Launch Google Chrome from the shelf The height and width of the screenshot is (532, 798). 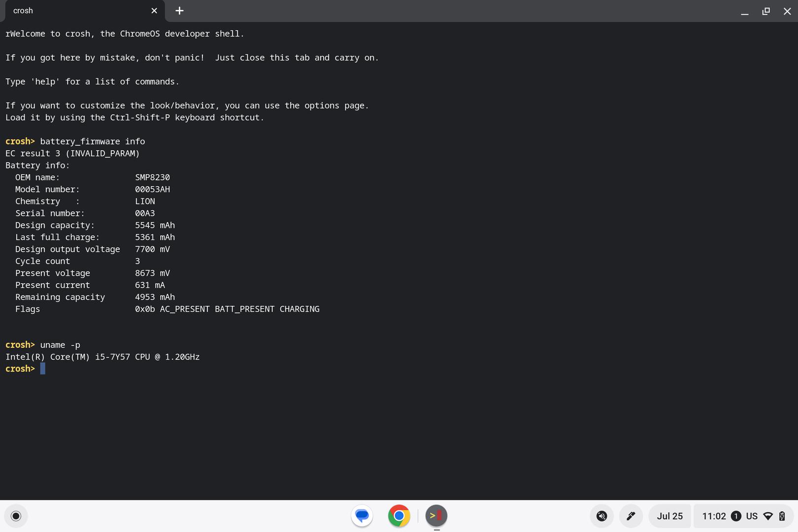pos(399,516)
